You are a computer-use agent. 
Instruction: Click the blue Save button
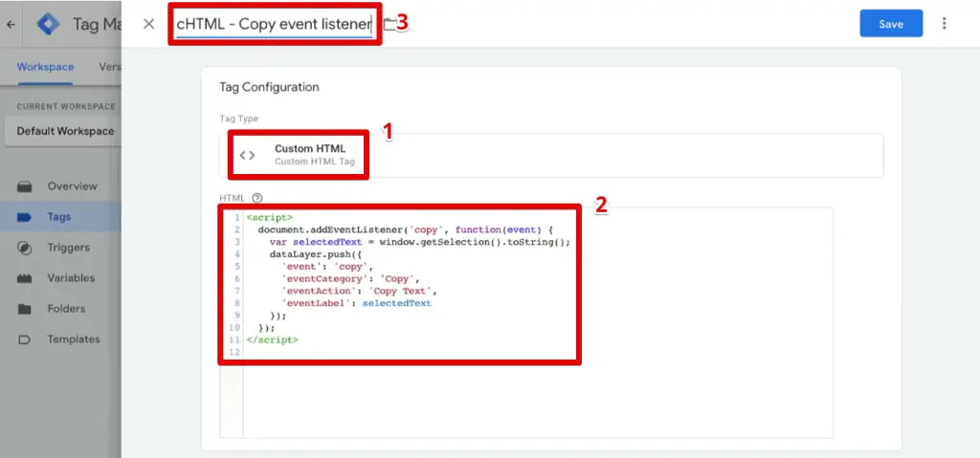pyautogui.click(x=891, y=24)
